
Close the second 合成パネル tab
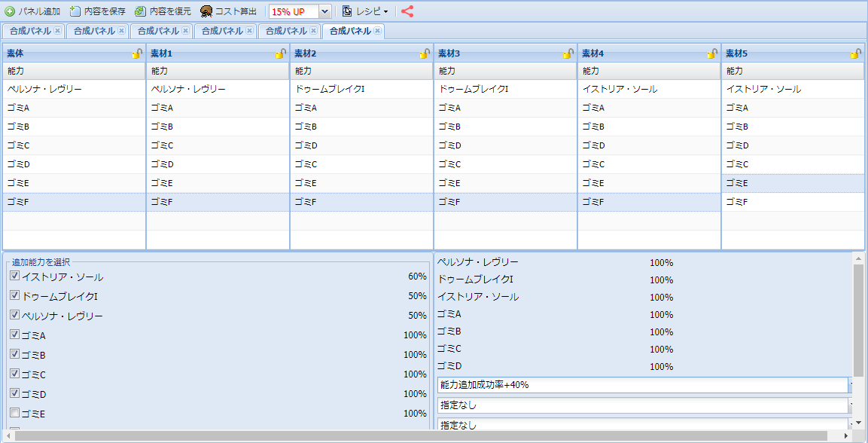point(122,31)
